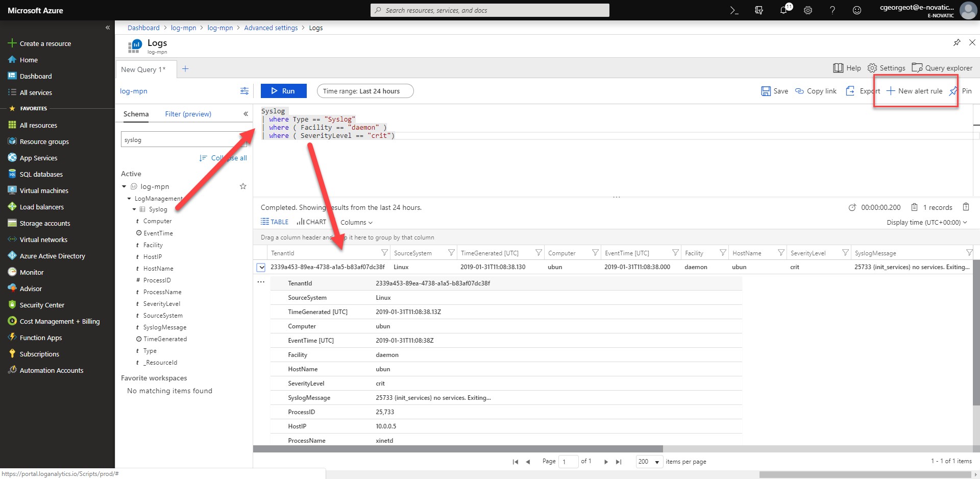Go to Advanced settings breadcrumb
This screenshot has width=980, height=479.
coord(271,28)
